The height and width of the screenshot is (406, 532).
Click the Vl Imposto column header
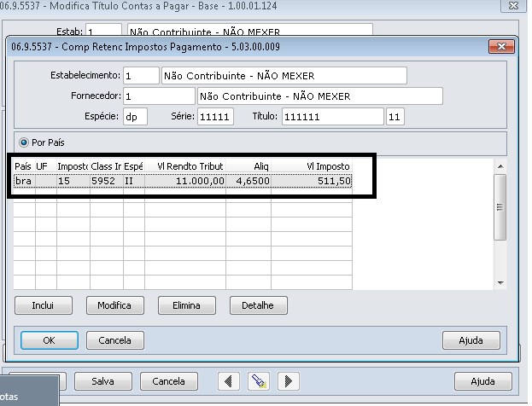312,166
